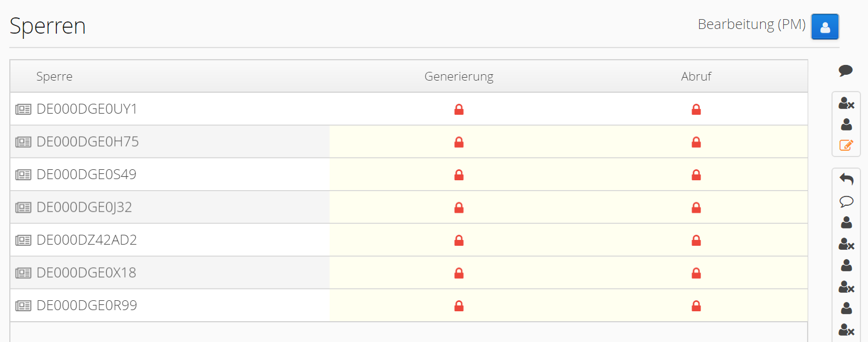
Task: Toggle Generierung lock for DE000DGE0H75
Action: 459,142
